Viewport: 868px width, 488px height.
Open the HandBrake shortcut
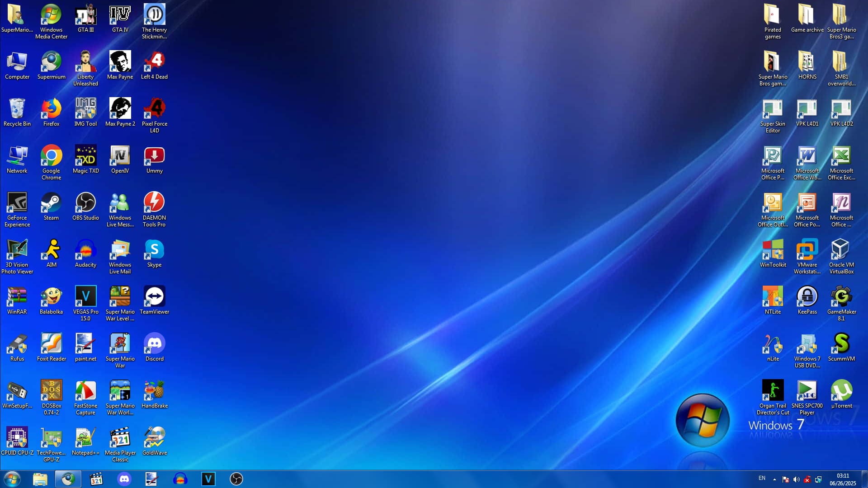coord(154,394)
